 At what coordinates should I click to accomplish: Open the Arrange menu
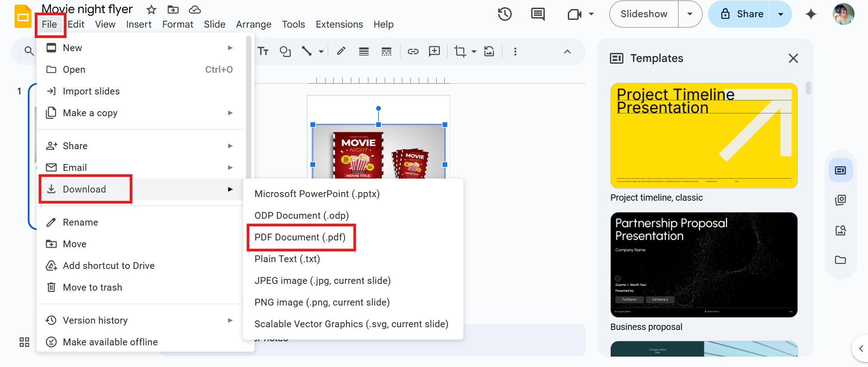tap(254, 24)
